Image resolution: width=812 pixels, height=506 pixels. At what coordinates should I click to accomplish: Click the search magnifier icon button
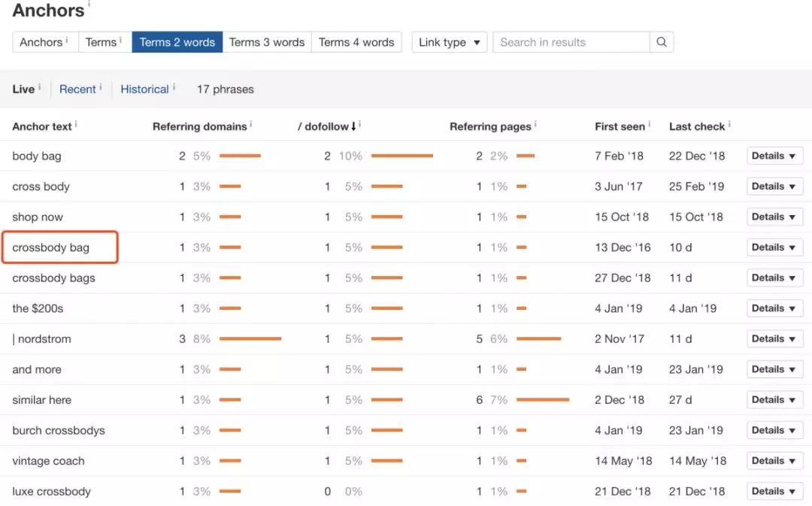click(662, 42)
